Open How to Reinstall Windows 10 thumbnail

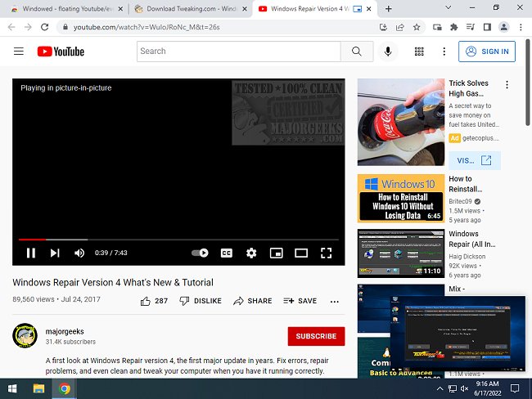[x=401, y=199]
